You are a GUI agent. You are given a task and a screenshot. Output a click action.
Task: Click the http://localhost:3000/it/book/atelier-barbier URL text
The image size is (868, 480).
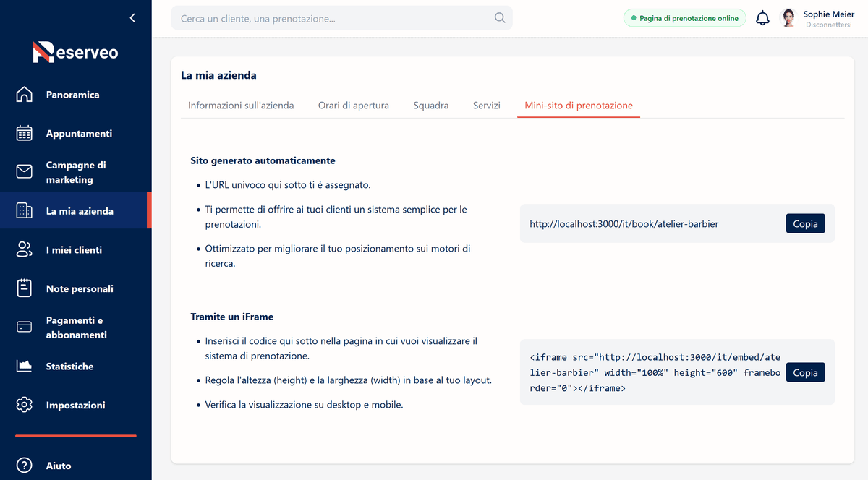(624, 224)
